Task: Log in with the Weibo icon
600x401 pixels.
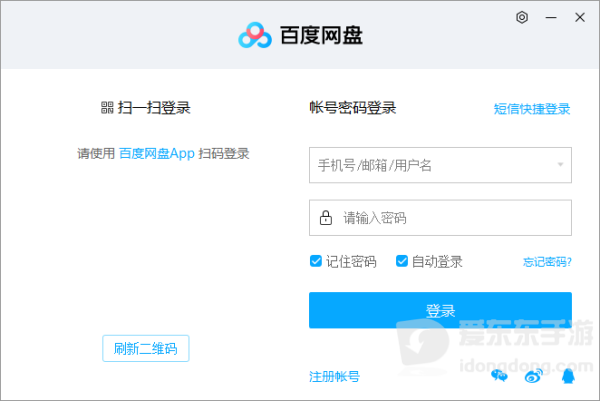Action: click(534, 376)
